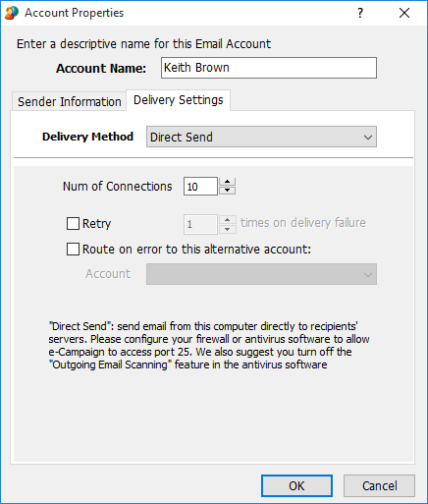Click the Cancel button
Viewport: 428px width, 504px height.
(380, 485)
